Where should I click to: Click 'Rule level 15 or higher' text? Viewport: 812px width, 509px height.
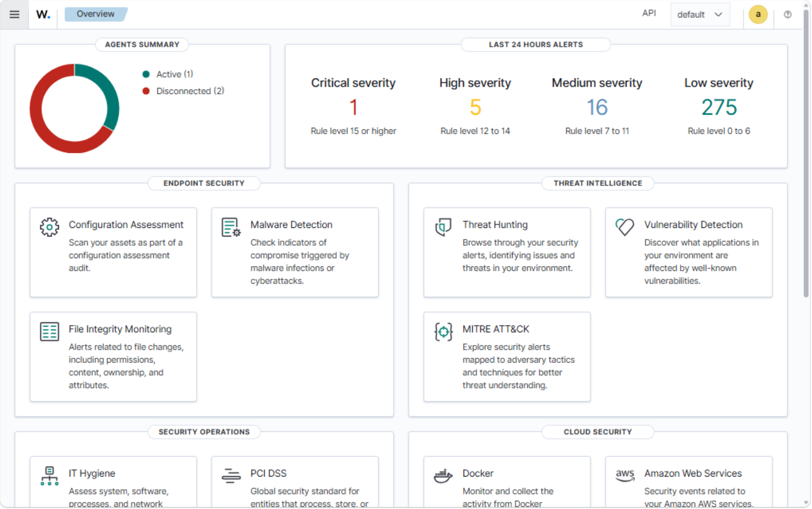click(354, 131)
